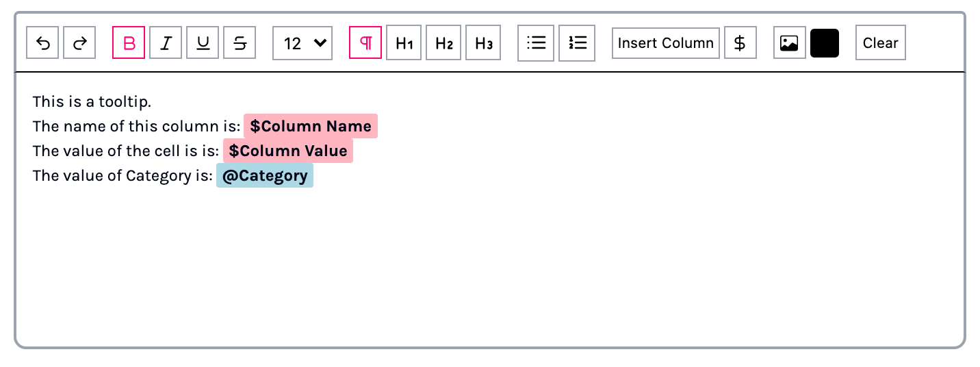
Task: Toggle bold formatting off
Action: (x=129, y=43)
